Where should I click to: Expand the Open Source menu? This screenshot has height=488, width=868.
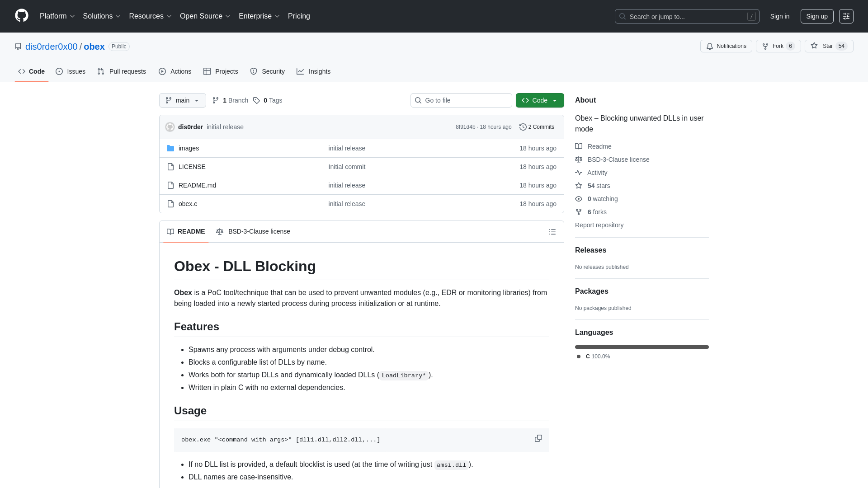pos(205,16)
